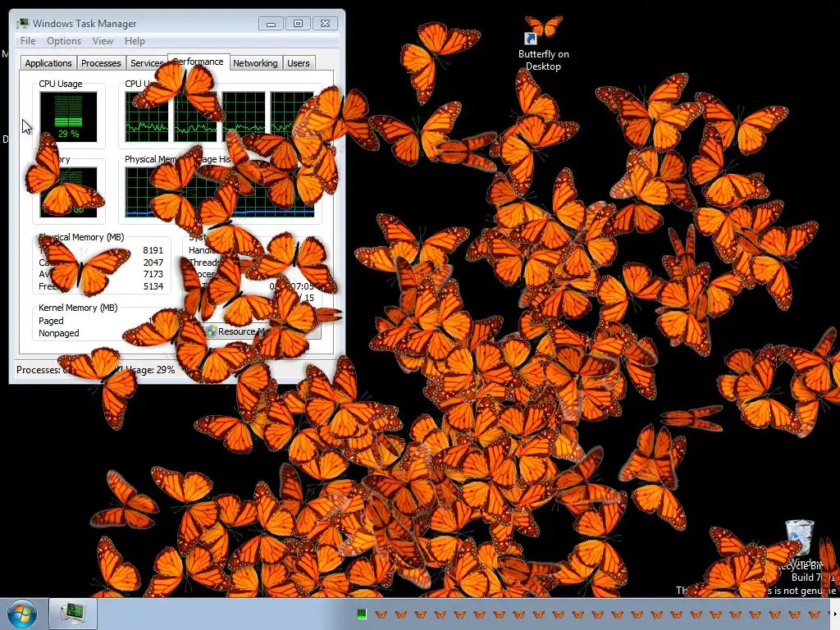Click the cached memory value 2047

153,262
